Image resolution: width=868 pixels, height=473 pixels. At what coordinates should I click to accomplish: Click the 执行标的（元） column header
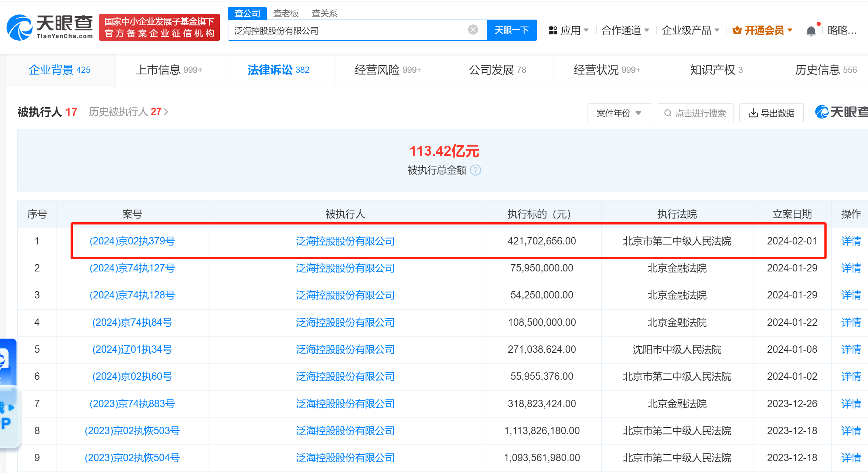click(542, 214)
